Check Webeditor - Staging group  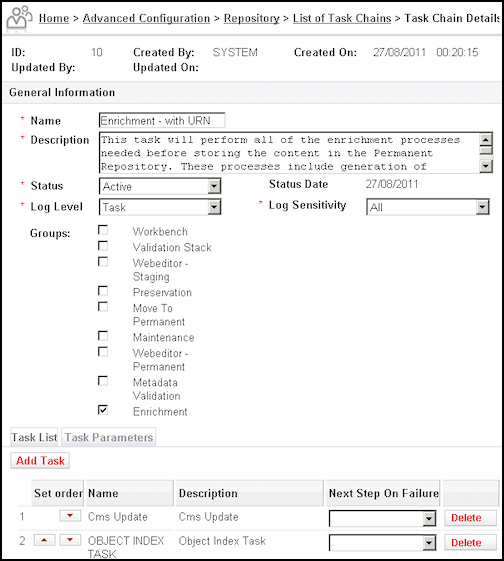103,262
